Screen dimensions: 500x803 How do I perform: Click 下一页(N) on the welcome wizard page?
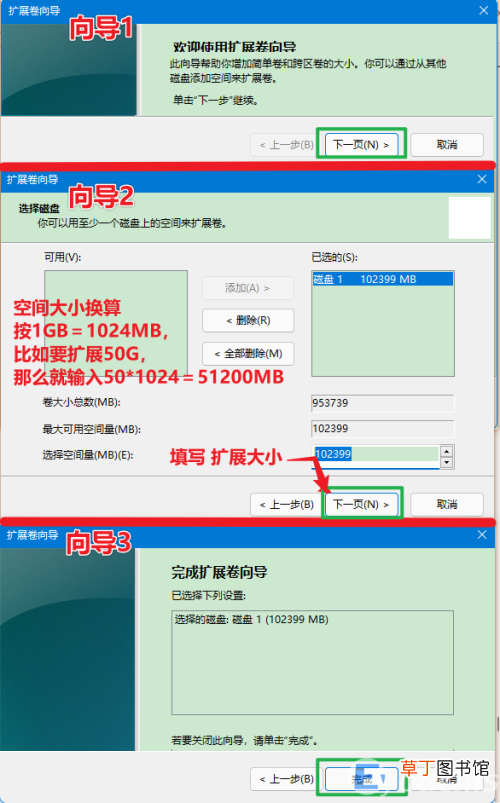tap(361, 144)
